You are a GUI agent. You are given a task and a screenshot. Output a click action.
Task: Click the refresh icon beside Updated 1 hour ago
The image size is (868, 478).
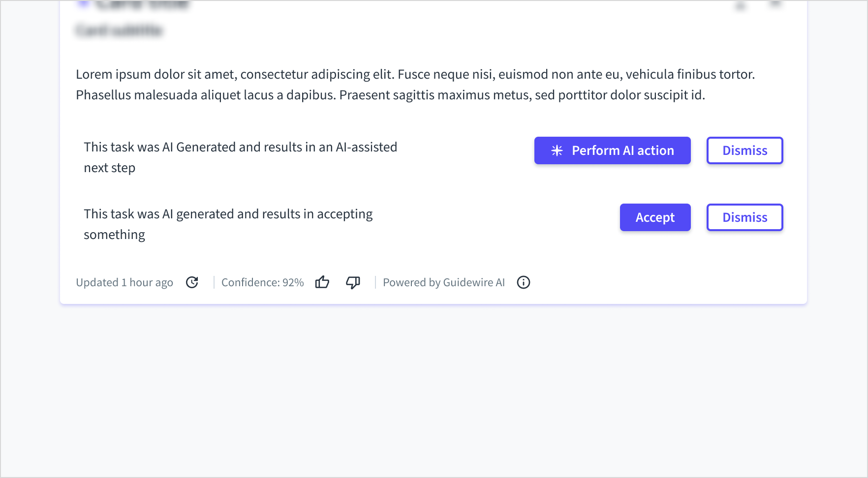pos(192,282)
